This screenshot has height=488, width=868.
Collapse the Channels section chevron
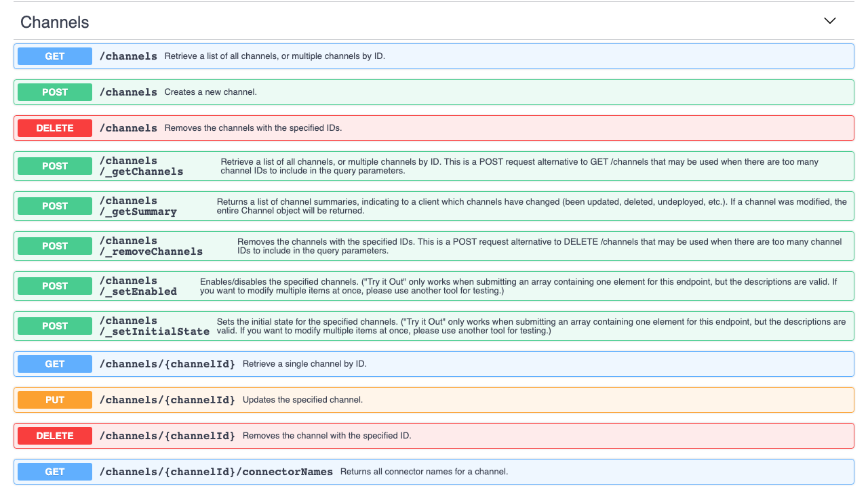pyautogui.click(x=829, y=21)
